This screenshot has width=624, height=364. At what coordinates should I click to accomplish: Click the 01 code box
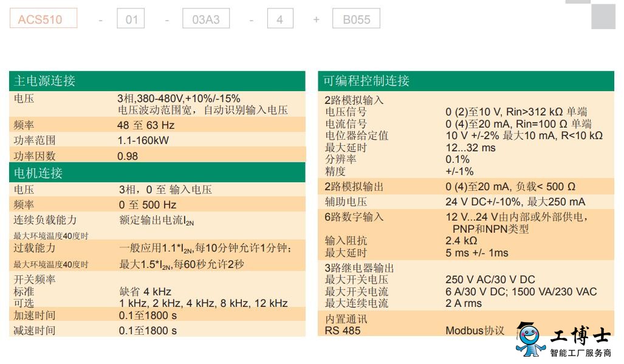(x=131, y=19)
